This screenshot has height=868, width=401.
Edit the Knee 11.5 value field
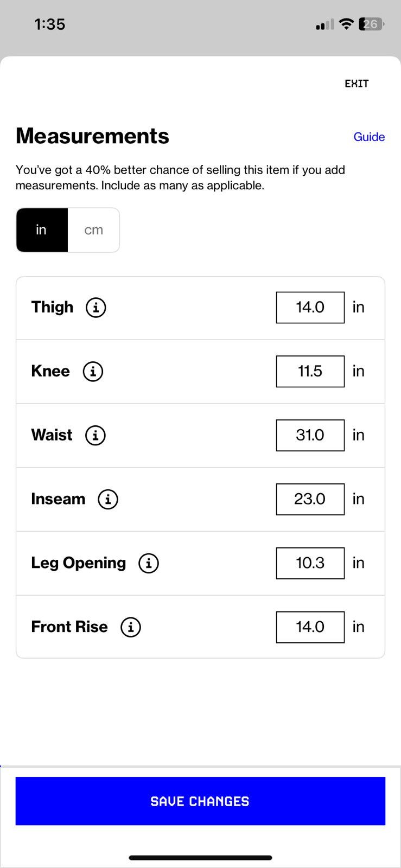click(x=310, y=372)
